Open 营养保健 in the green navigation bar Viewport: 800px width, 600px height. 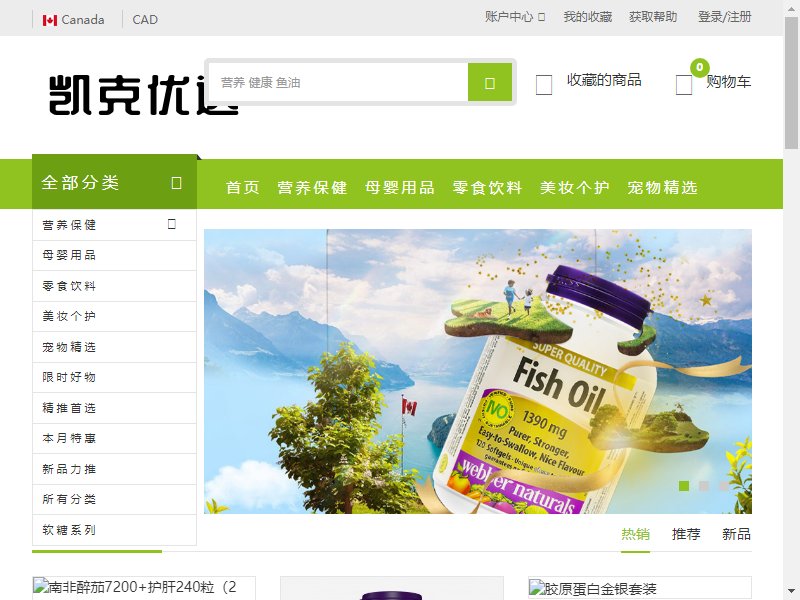click(x=312, y=187)
